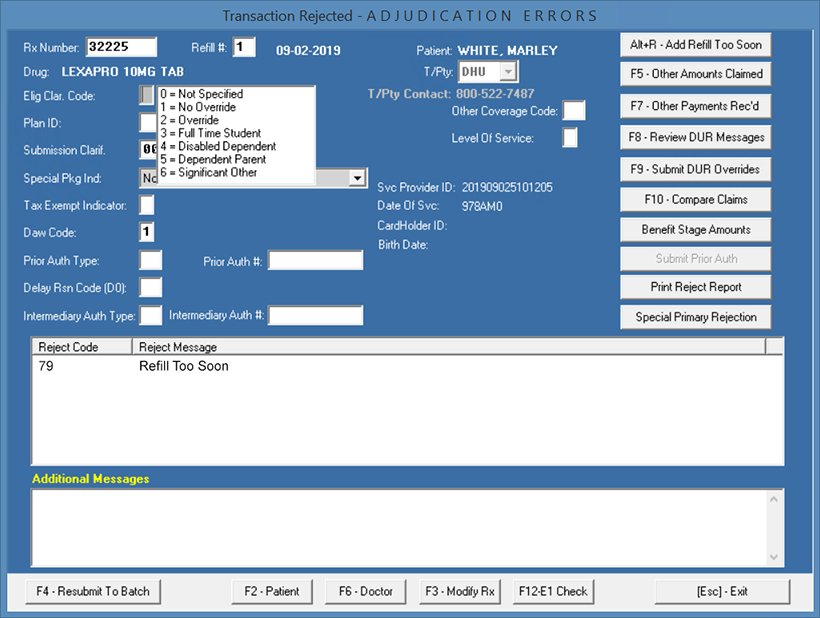
Task: Submit DUR Overrides using F9
Action: point(695,168)
